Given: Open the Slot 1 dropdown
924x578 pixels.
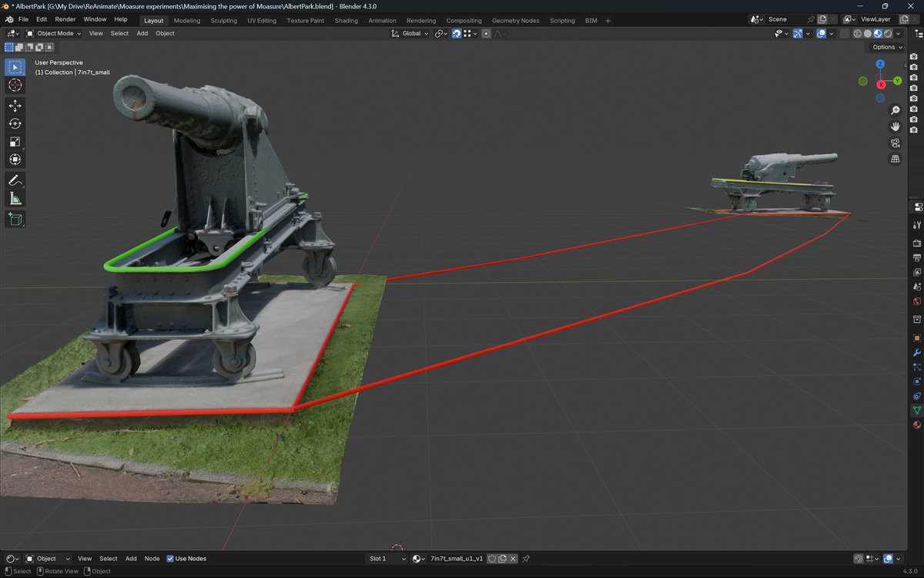Looking at the screenshot, I should (387, 559).
